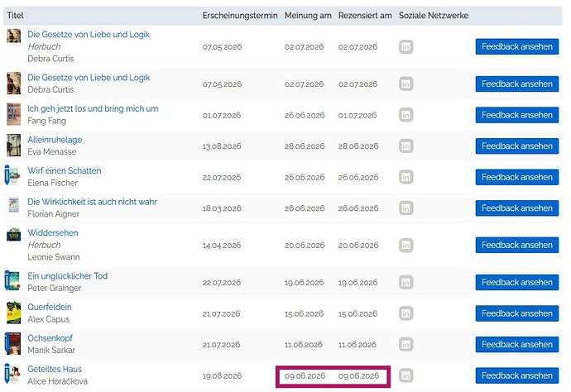Click author name Alice Horáčková
Image resolution: width=571 pixels, height=392 pixels.
[58, 381]
